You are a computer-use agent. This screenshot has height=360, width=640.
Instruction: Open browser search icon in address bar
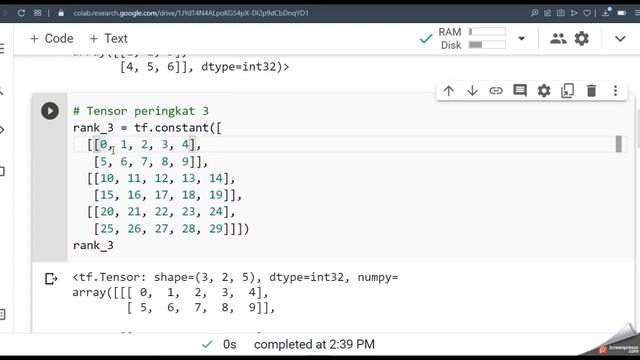pos(534,13)
